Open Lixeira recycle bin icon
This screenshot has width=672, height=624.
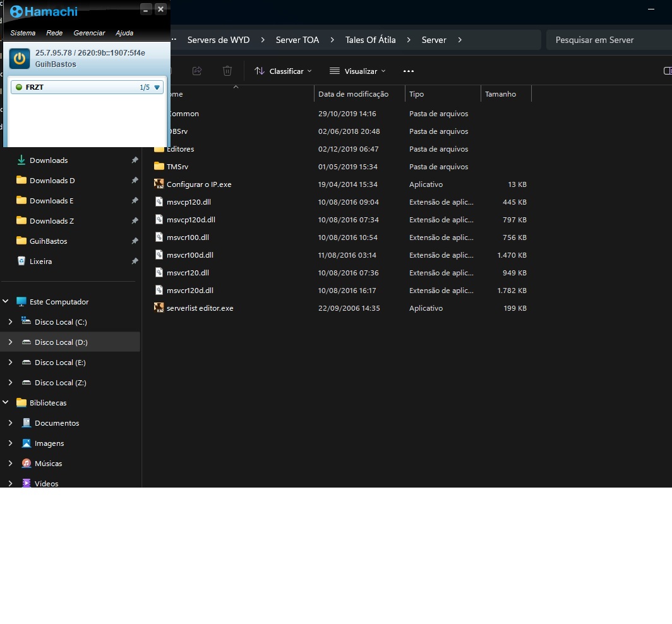[x=21, y=261]
